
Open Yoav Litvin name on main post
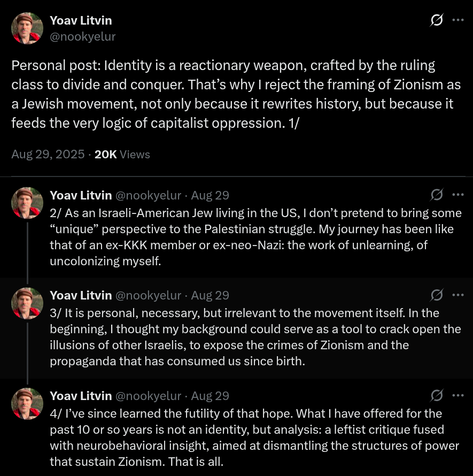pyautogui.click(x=81, y=20)
